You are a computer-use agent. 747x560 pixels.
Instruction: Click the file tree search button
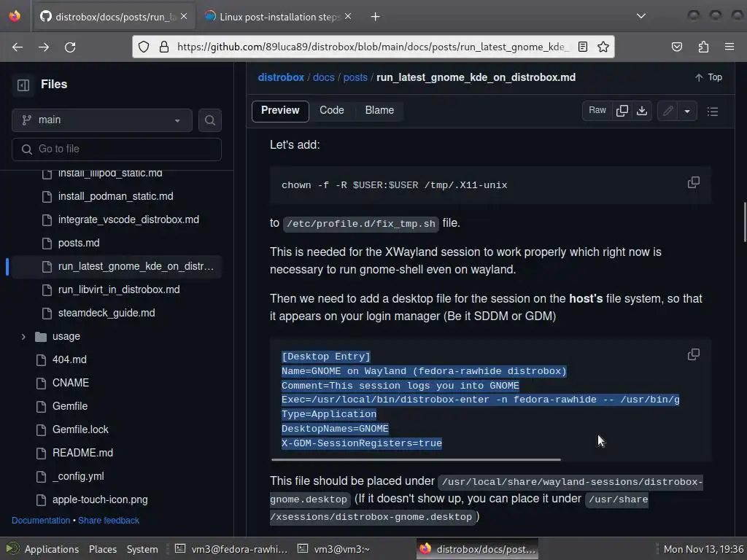[209, 120]
